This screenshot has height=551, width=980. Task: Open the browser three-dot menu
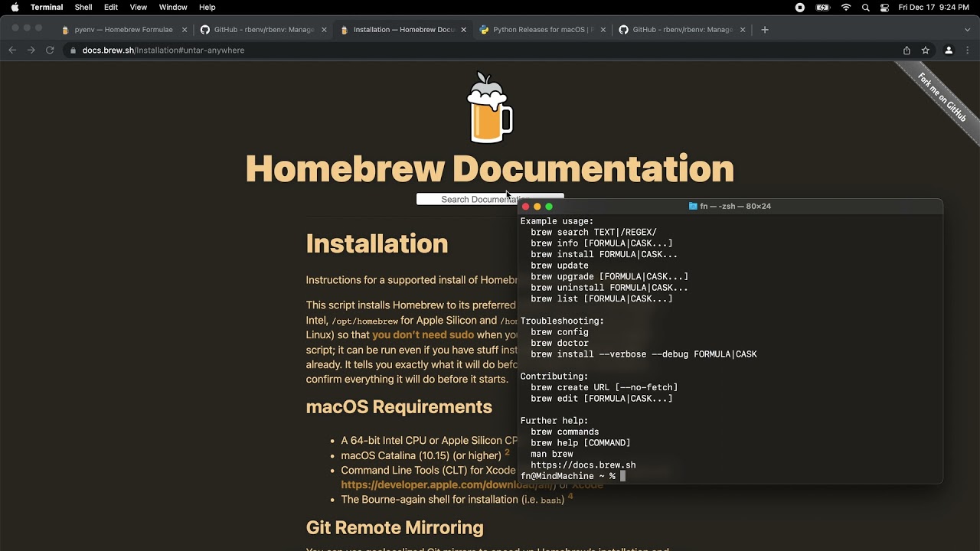967,51
